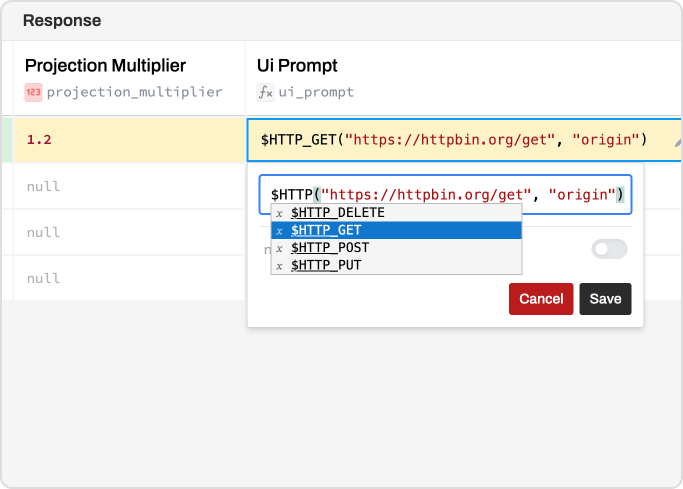Toggle the switch in the formula editor popup
683x489 pixels.
point(609,249)
